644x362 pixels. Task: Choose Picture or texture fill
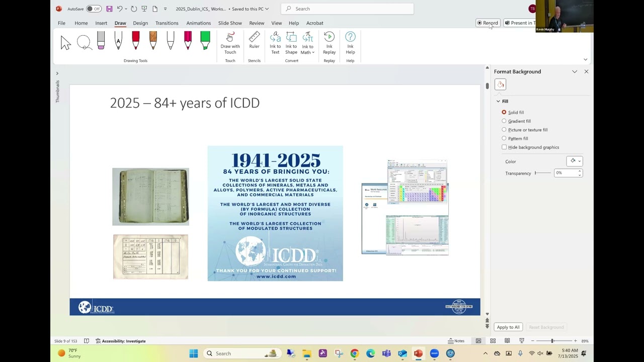[524, 130]
